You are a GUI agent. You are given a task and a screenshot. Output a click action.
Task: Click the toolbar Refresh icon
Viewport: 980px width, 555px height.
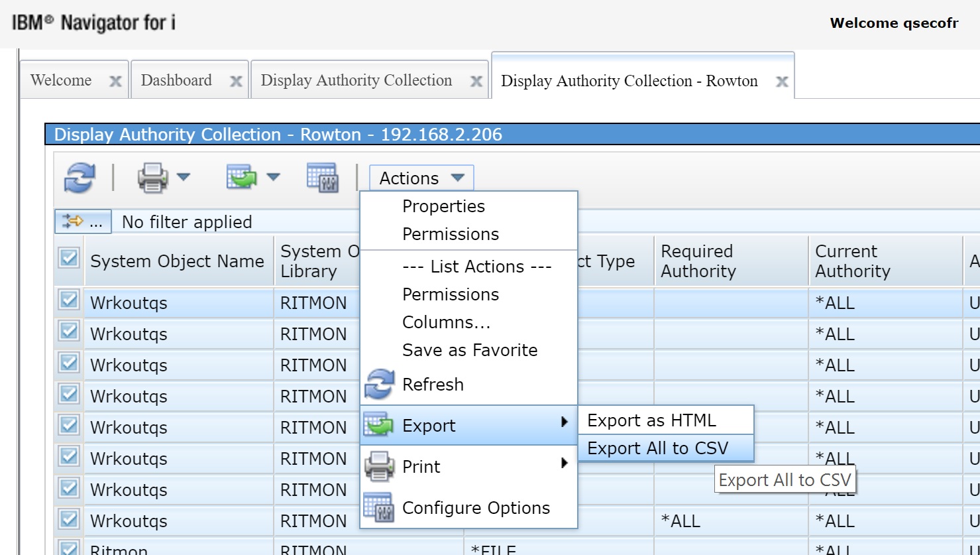point(80,178)
